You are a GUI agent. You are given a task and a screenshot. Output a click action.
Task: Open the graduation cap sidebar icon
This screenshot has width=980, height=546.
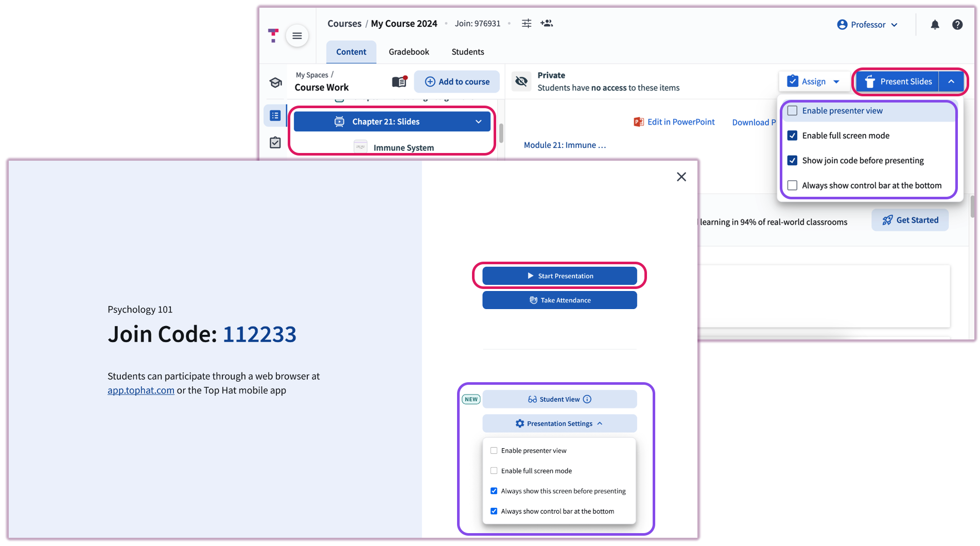tap(275, 82)
